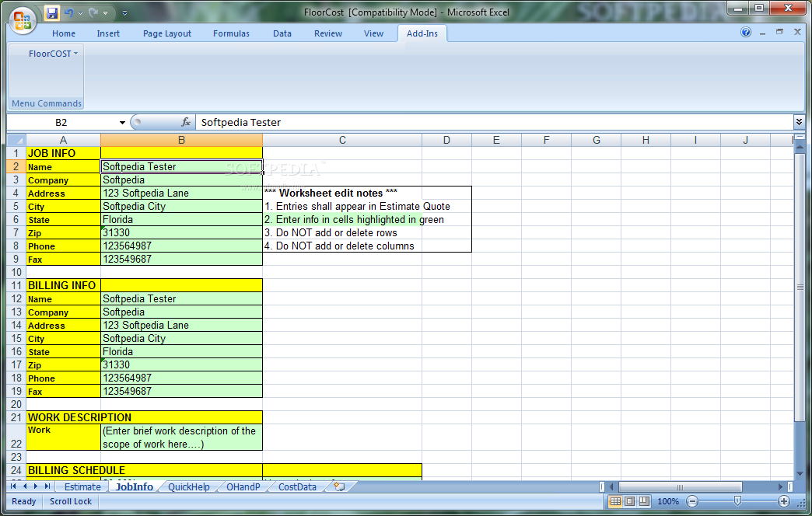Redo the last undone action

click(94, 12)
